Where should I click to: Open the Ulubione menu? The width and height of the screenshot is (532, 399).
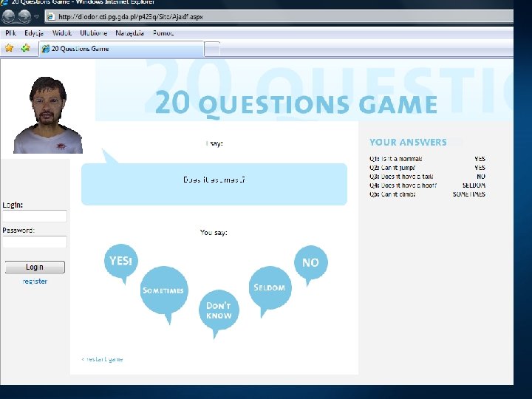[94, 33]
